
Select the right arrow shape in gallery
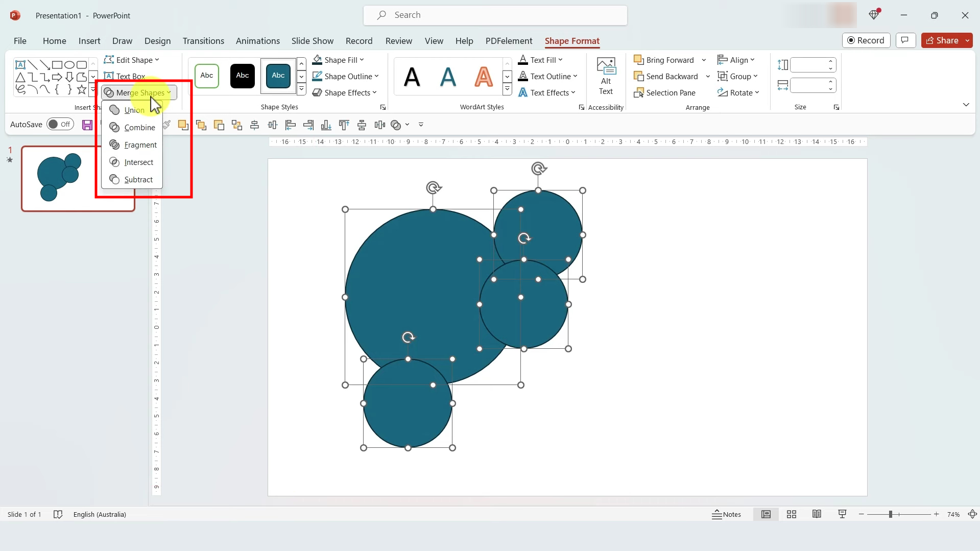coord(57,77)
